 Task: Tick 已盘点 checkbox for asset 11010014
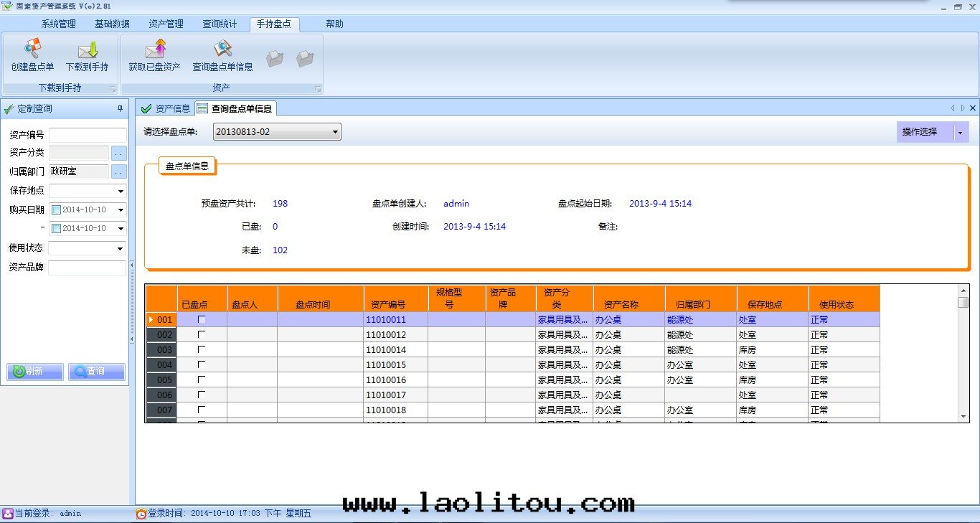click(202, 349)
